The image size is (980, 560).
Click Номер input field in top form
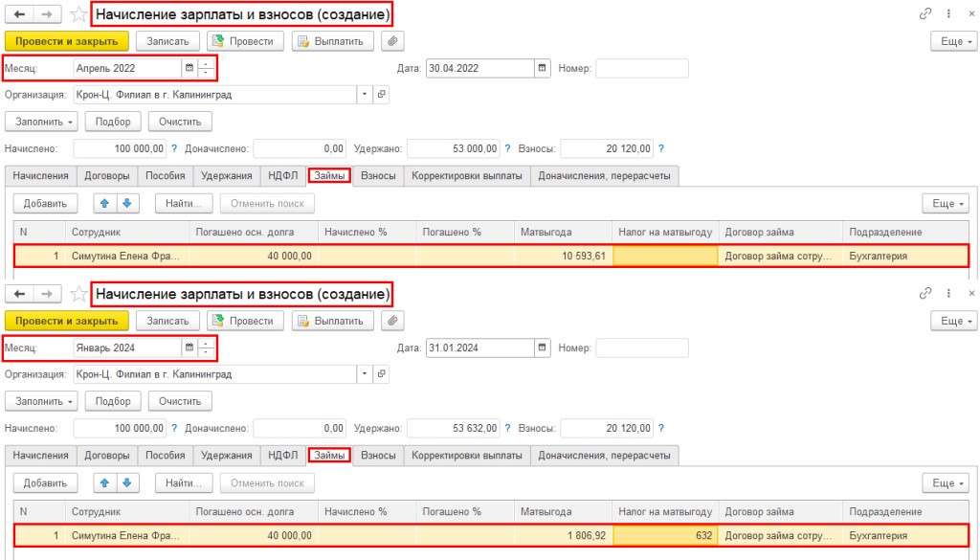tap(641, 68)
